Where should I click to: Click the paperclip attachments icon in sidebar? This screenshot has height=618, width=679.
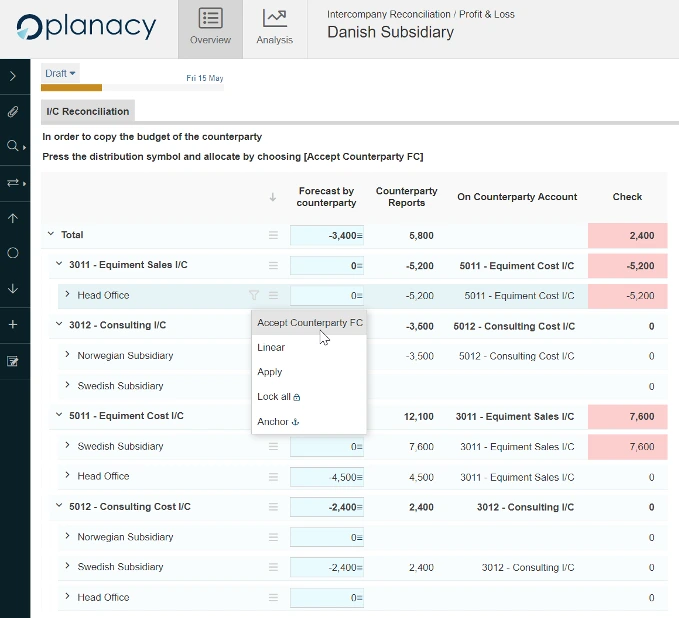click(x=13, y=111)
